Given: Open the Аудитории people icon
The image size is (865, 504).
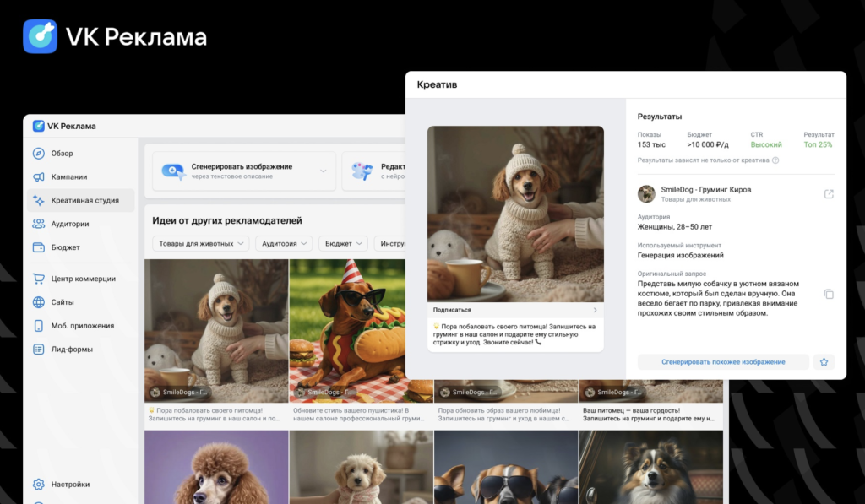Looking at the screenshot, I should [x=39, y=224].
